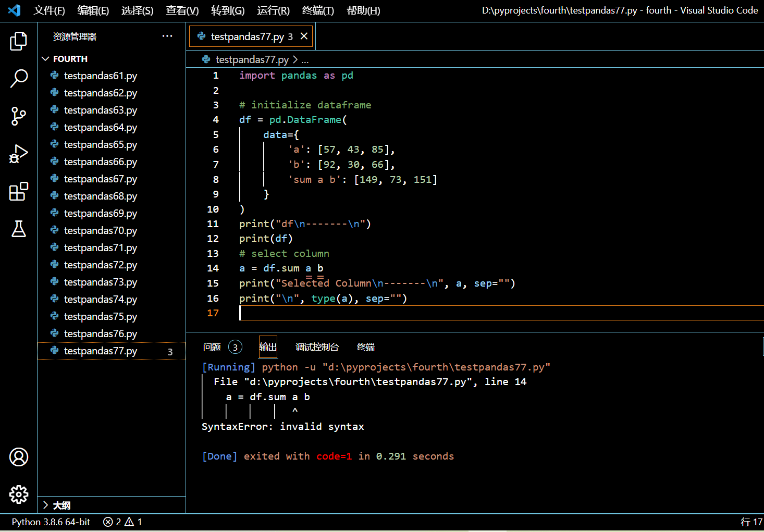Open explorer more actions ellipsis
764x532 pixels.
(x=167, y=36)
